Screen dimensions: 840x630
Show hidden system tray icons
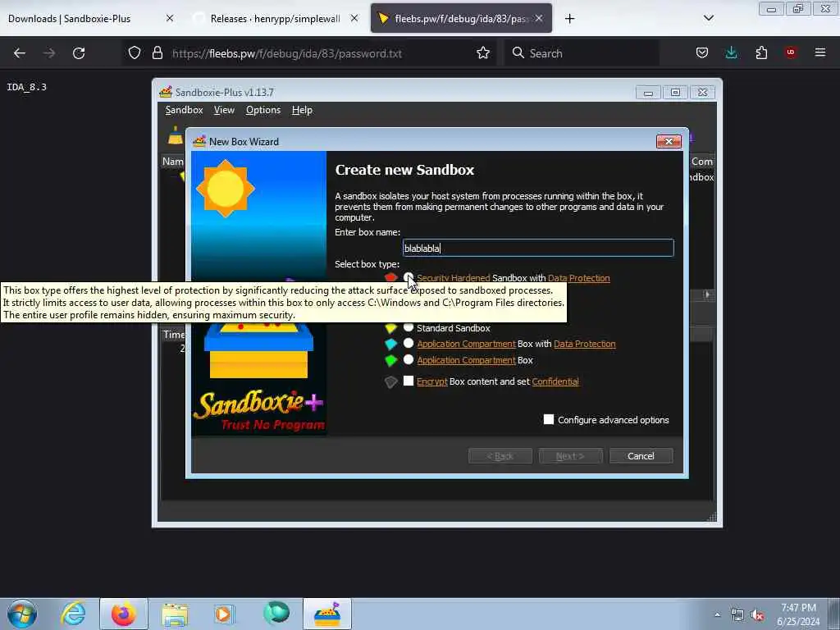(x=717, y=614)
